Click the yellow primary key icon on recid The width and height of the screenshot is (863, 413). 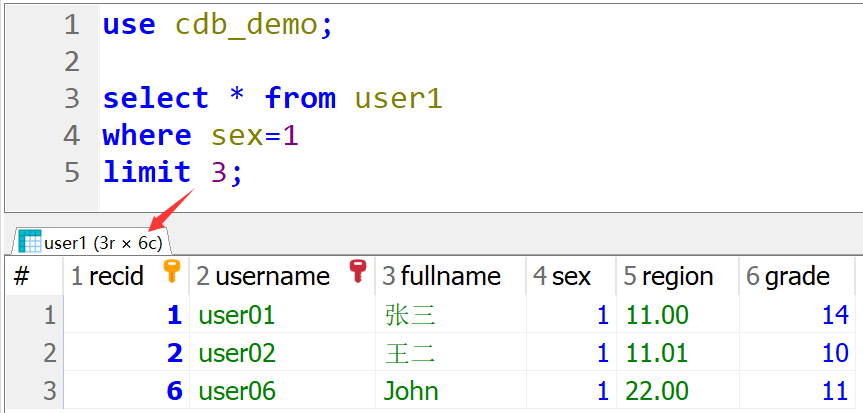point(171,272)
